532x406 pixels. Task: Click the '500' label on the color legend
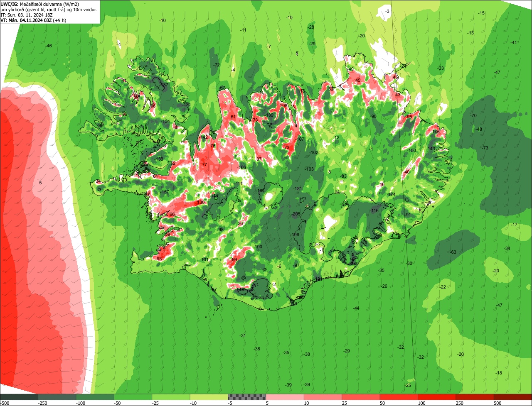(x=498, y=403)
